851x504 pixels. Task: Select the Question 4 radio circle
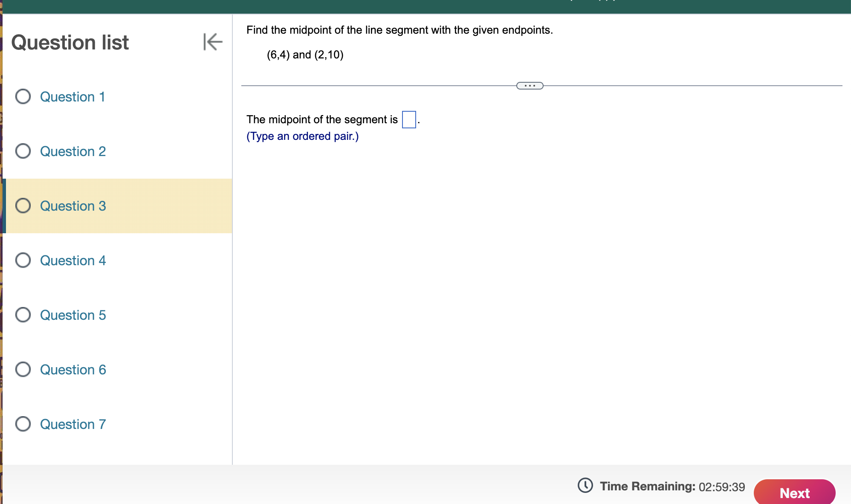(23, 260)
